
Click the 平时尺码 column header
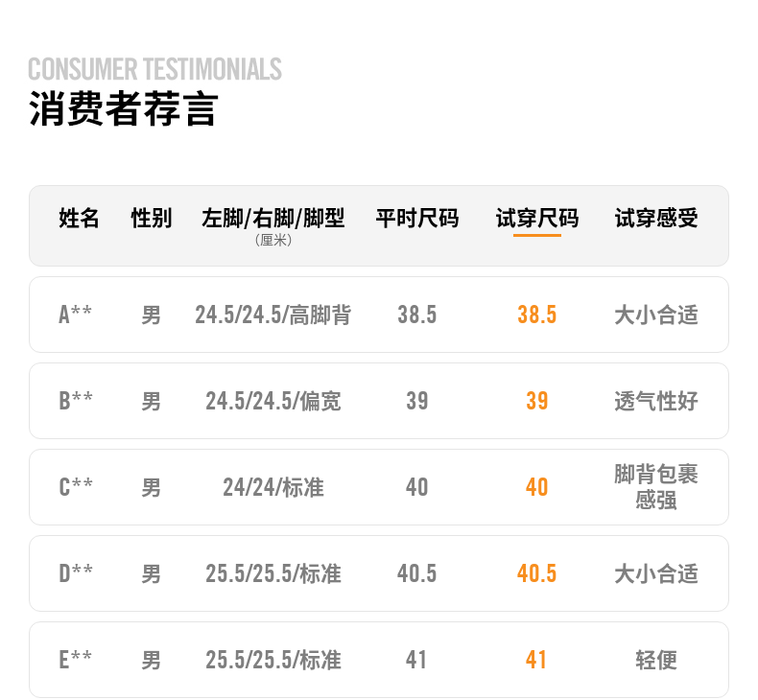point(416,219)
